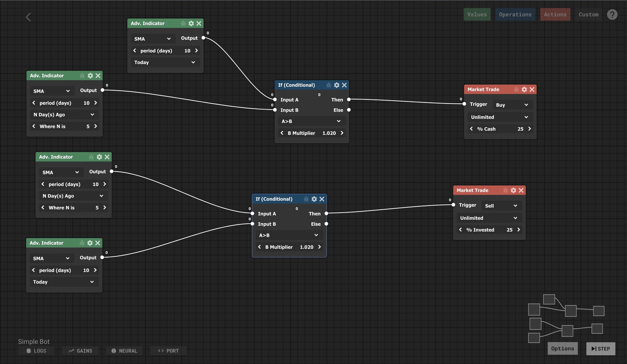Click the help question mark icon
Screen dimensions: 627x364
(612, 14)
